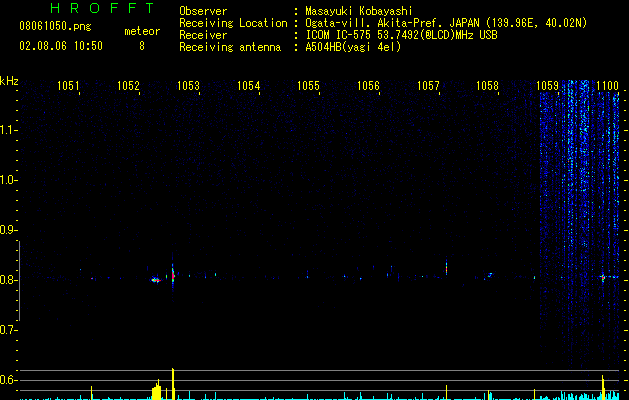Screen dimensions: 629x400
Task: Click the Receiving antenna label
Action: tap(230, 47)
